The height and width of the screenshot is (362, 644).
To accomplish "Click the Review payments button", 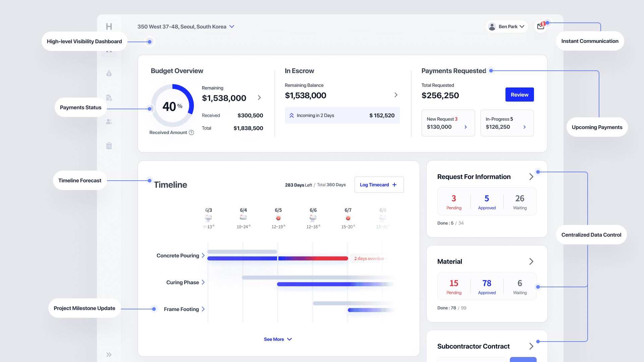I will click(x=519, y=95).
